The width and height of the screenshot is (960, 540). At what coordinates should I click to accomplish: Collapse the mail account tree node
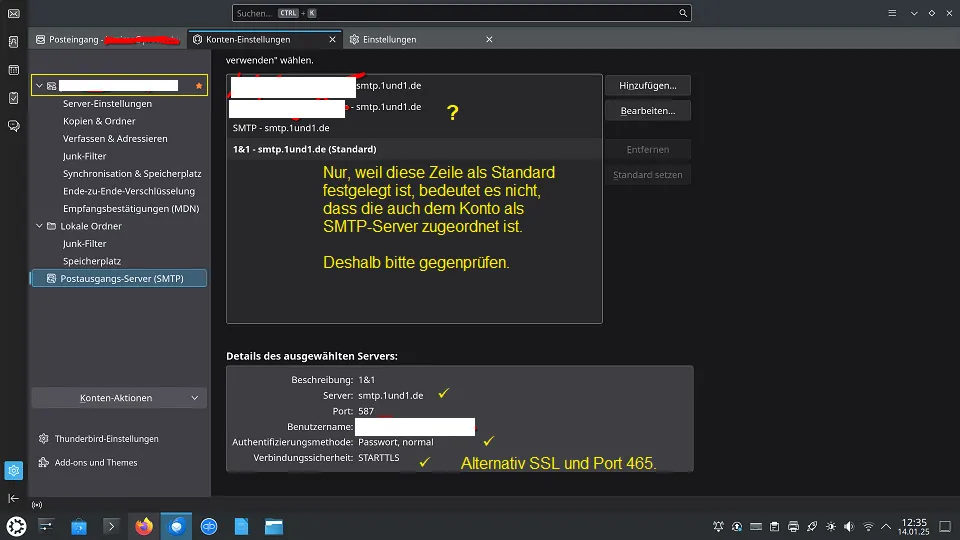pyautogui.click(x=39, y=86)
